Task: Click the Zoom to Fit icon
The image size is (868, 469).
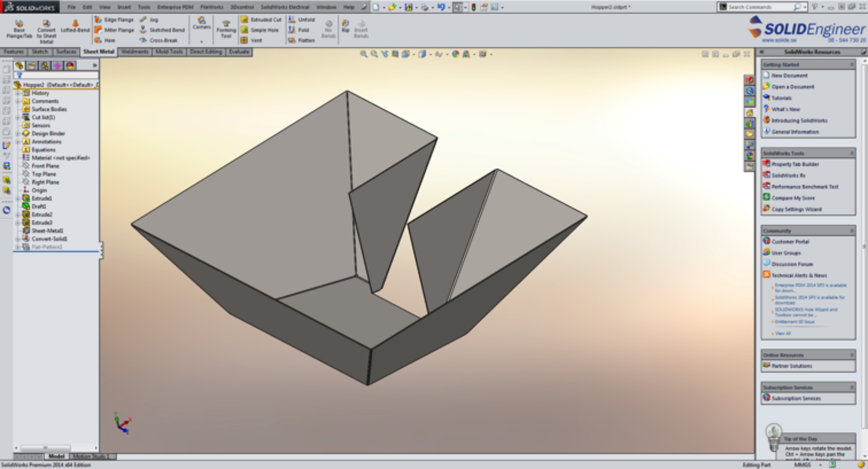Action: [363, 54]
